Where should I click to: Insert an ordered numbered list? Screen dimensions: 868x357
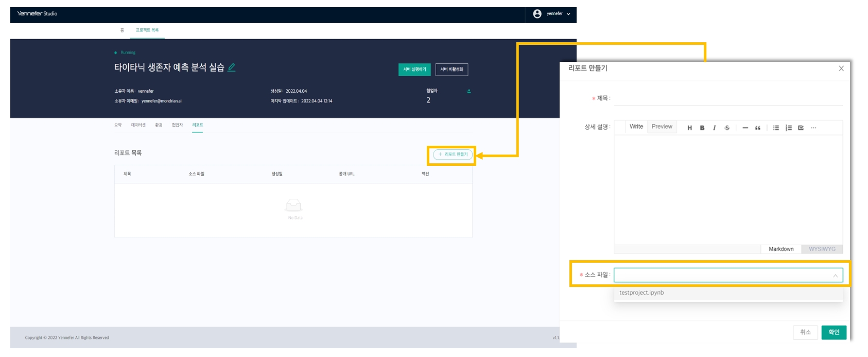coord(788,128)
